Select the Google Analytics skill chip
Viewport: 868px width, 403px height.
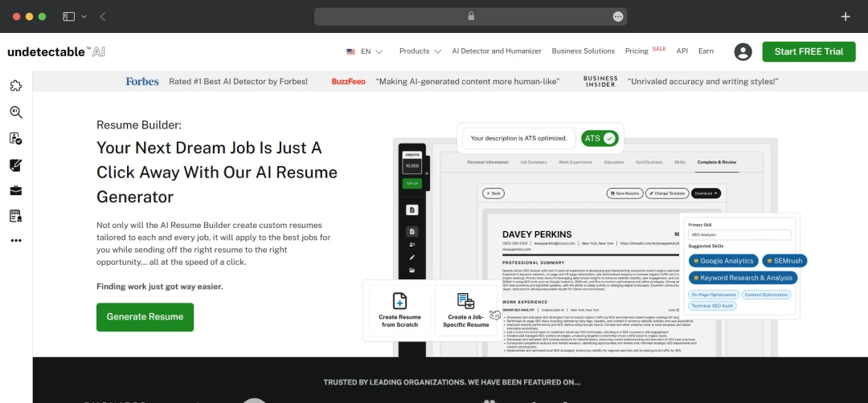(723, 260)
